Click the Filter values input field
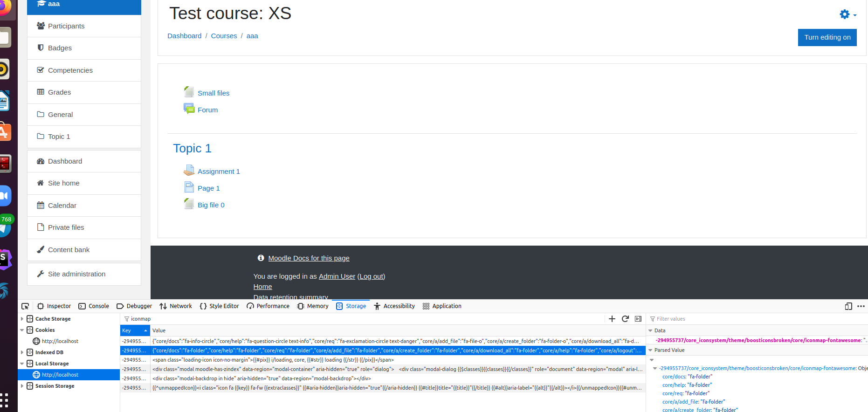Image resolution: width=868 pixels, height=412 pixels. tap(758, 319)
